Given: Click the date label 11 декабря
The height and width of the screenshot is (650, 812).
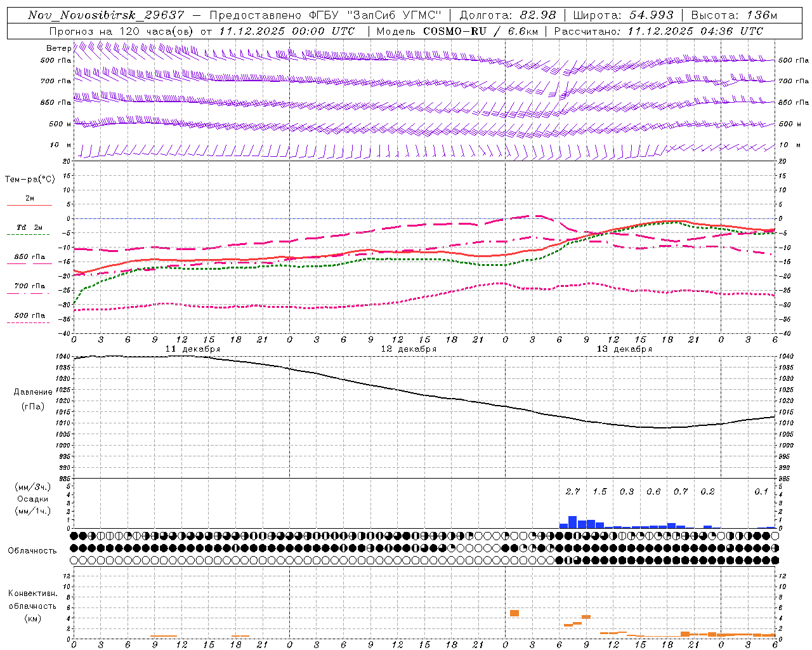Looking at the screenshot, I should [193, 349].
